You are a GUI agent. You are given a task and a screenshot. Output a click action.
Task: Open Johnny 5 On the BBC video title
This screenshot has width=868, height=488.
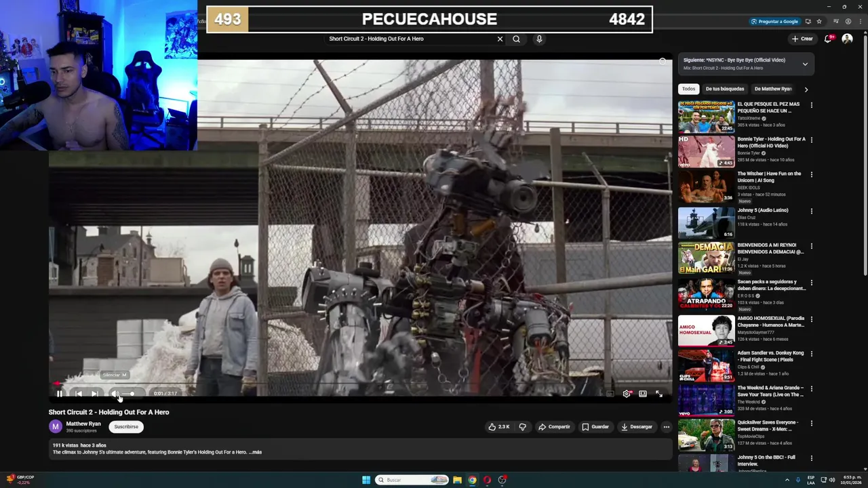766,460
